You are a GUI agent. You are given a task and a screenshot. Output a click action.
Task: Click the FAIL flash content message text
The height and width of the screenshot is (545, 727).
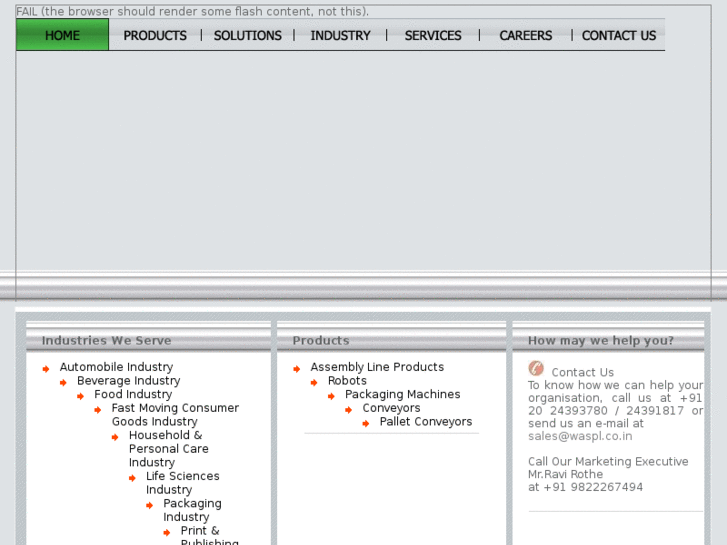coord(192,12)
